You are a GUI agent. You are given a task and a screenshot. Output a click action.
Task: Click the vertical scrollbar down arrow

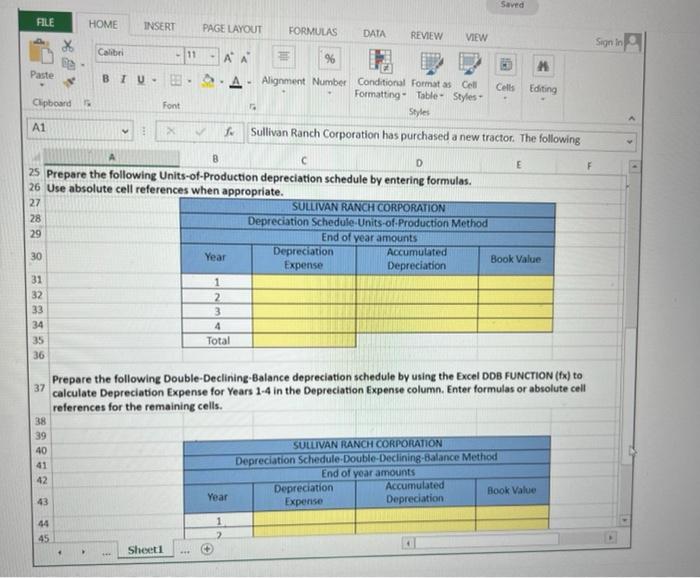click(x=625, y=520)
